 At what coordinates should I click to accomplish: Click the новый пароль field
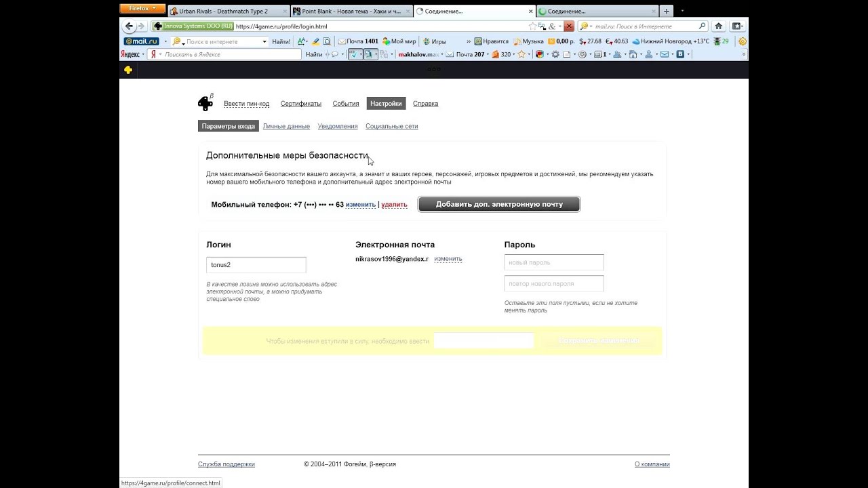[554, 262]
